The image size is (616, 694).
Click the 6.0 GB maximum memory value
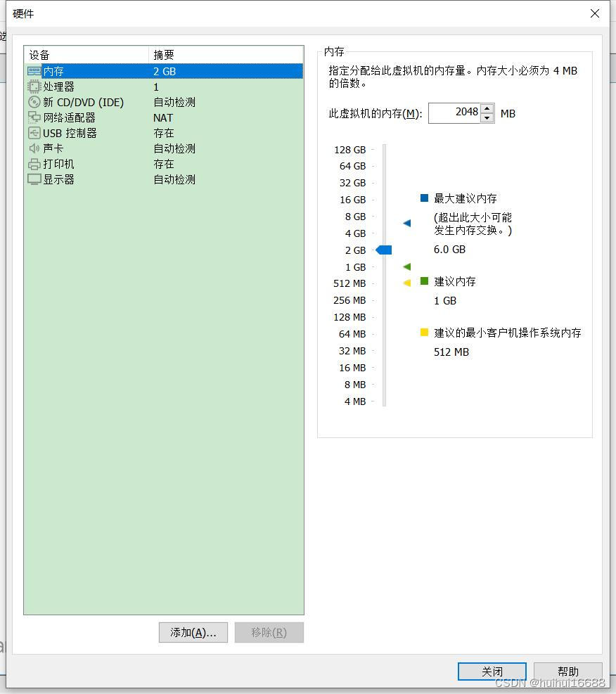coord(449,249)
